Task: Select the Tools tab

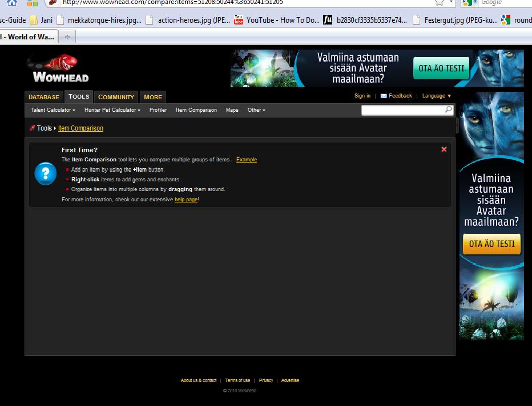Action: [x=79, y=96]
